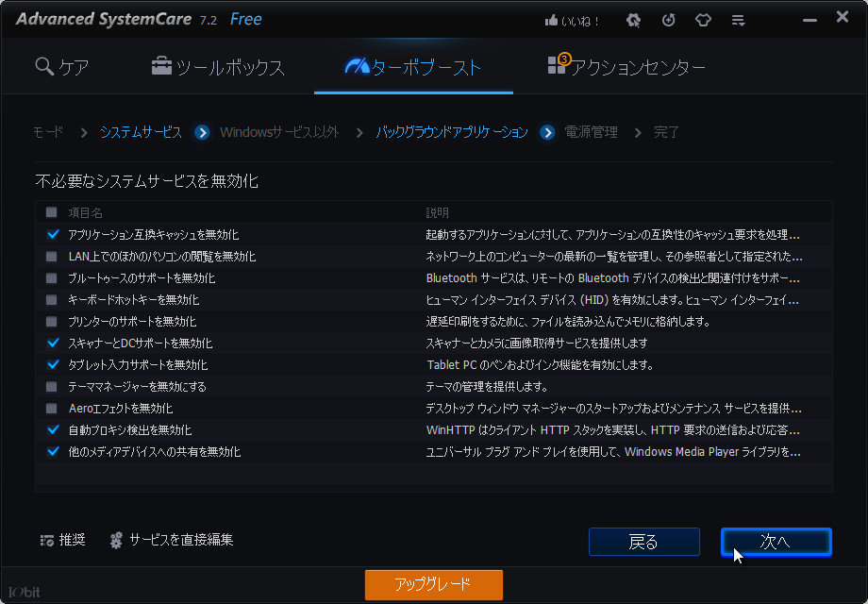Minimize the Advanced SystemCare window
The height and width of the screenshot is (604, 868).
tap(810, 20)
